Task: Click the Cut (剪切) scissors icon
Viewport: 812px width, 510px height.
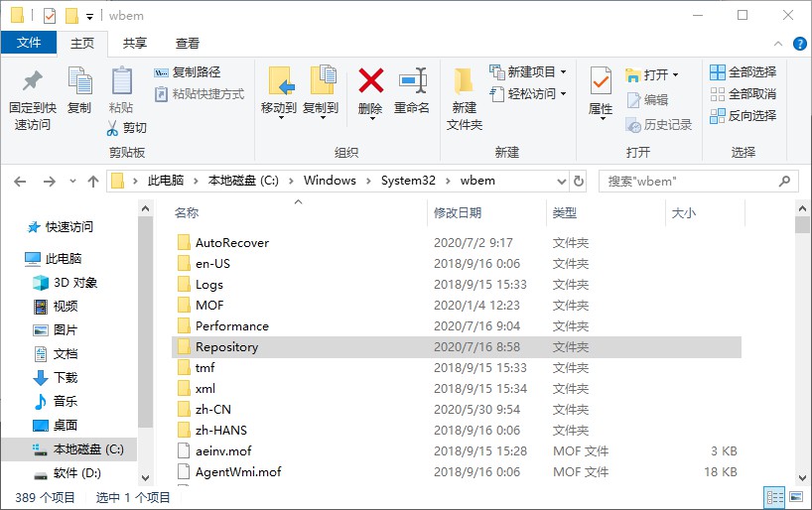Action: click(114, 128)
